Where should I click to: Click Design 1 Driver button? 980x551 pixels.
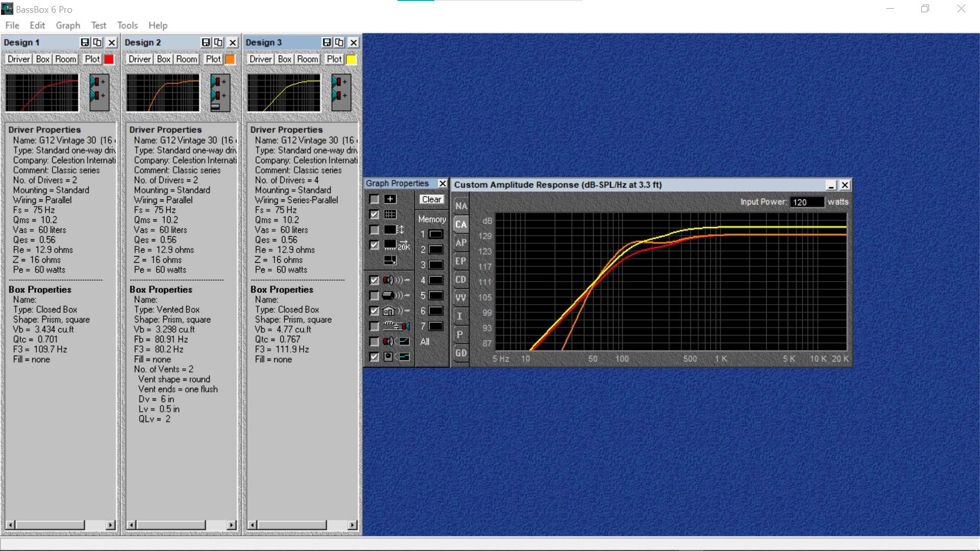[x=18, y=59]
